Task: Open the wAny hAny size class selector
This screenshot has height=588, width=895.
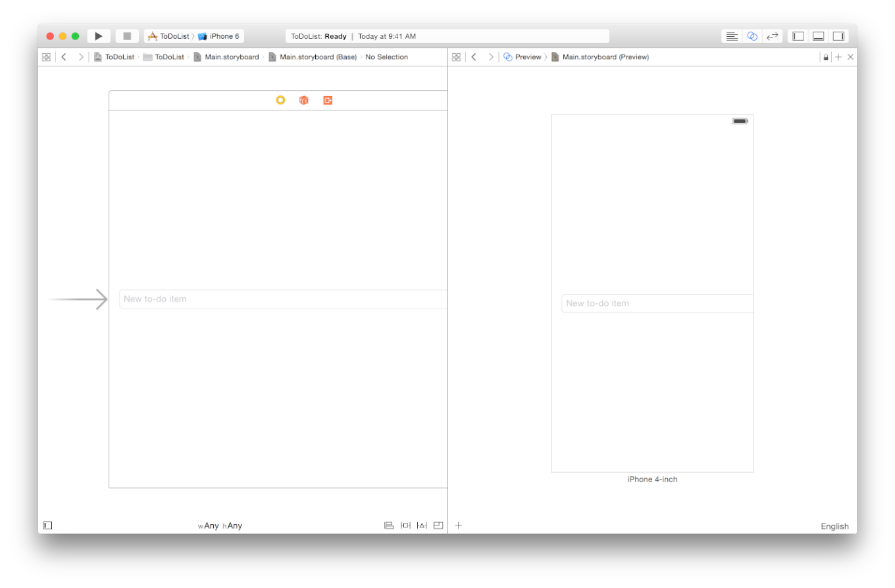Action: pyautogui.click(x=220, y=526)
